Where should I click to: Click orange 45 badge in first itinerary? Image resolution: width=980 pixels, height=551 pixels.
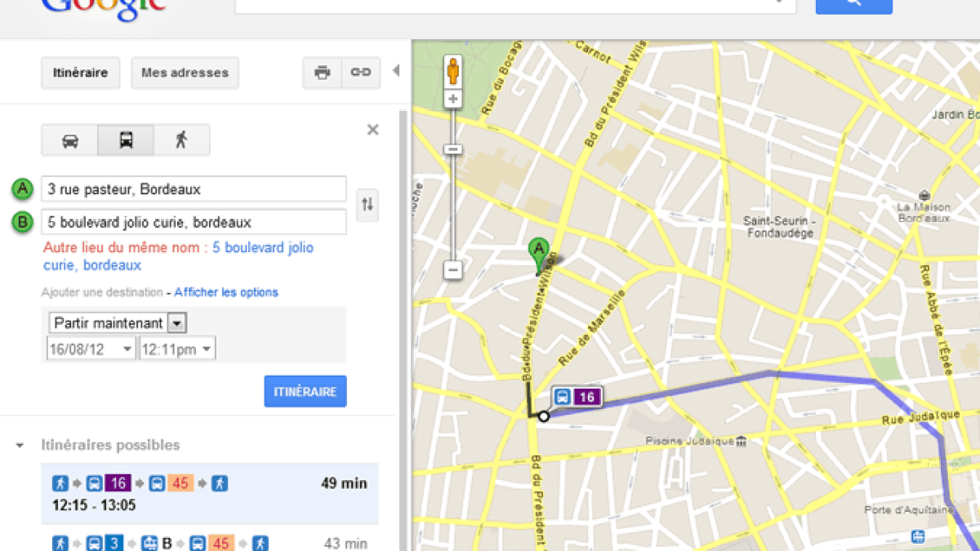(180, 483)
